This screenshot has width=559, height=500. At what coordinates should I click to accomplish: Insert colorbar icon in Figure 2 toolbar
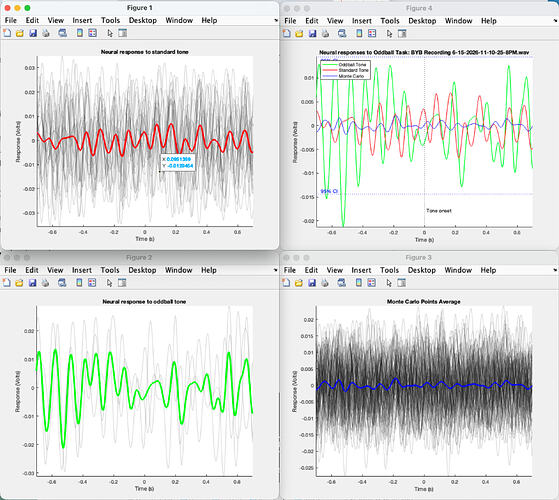point(79,283)
